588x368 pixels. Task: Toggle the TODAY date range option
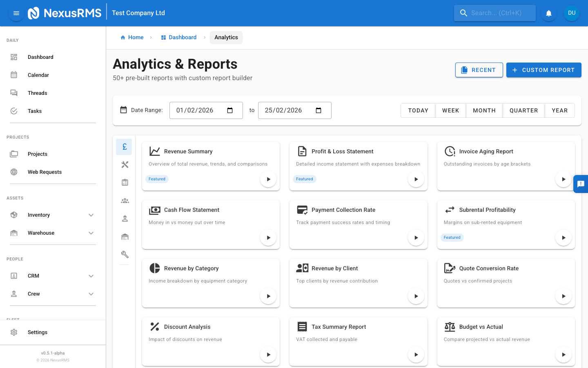point(418,110)
